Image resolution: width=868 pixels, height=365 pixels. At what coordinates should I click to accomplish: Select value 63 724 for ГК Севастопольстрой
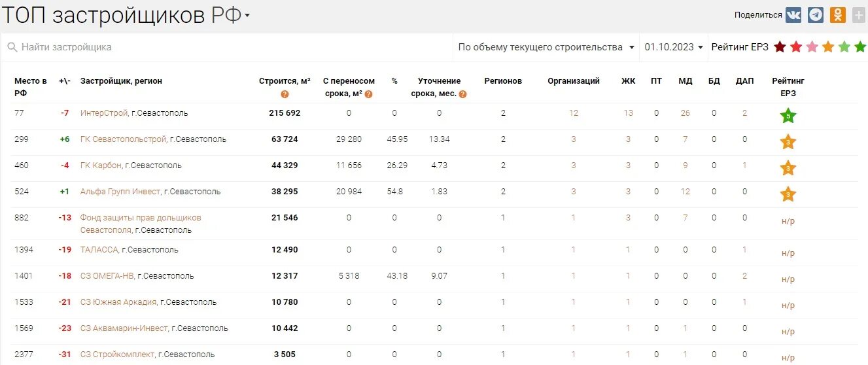pyautogui.click(x=285, y=139)
